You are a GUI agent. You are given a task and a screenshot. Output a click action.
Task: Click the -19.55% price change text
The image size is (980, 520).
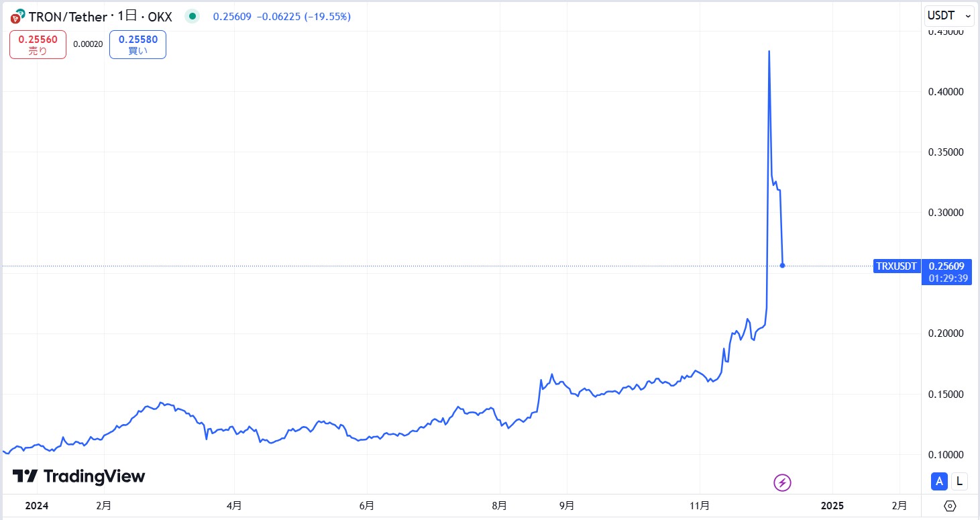327,16
